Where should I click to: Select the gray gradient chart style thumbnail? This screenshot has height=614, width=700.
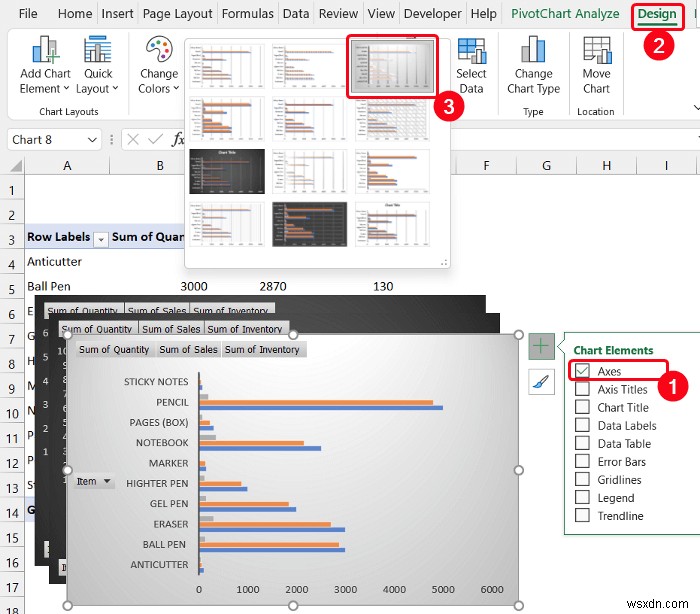point(392,66)
